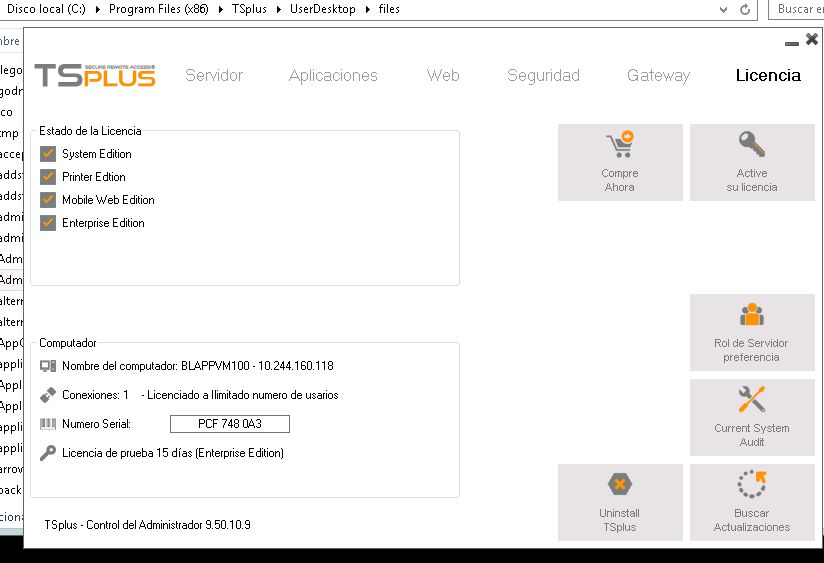Screen dimensions: 824x563
Task: Minimize the TSplus admin window
Action: 792,43
